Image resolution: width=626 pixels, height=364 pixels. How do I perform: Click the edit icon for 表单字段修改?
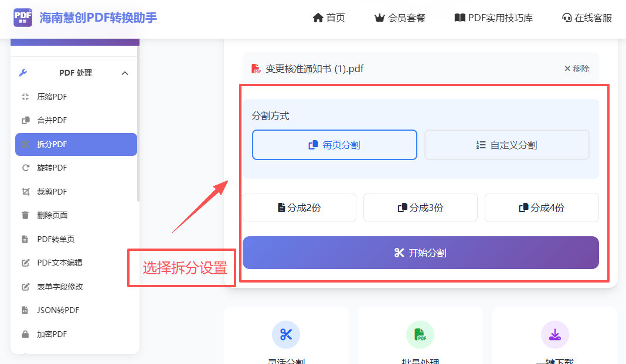26,287
